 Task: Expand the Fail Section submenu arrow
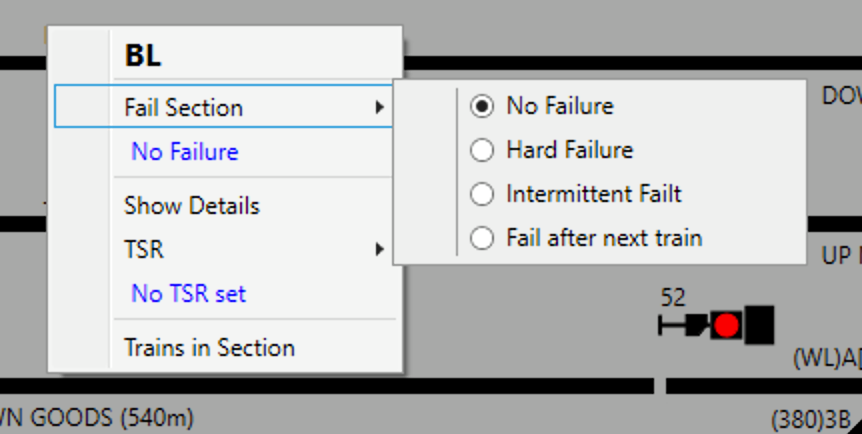point(379,107)
